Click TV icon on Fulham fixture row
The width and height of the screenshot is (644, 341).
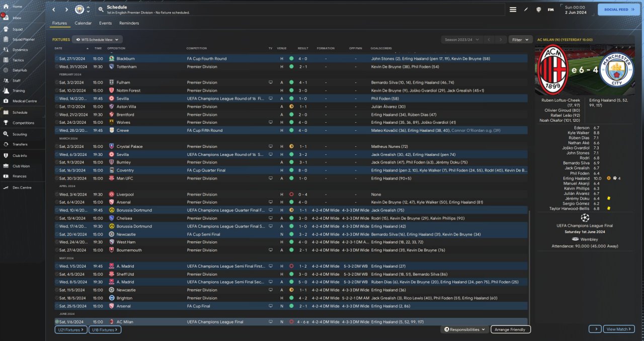point(271,82)
